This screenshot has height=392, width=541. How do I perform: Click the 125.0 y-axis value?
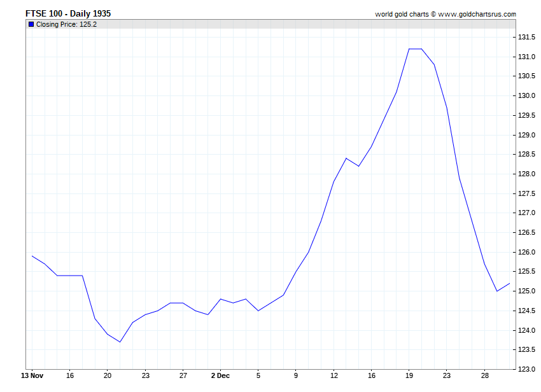point(526,291)
